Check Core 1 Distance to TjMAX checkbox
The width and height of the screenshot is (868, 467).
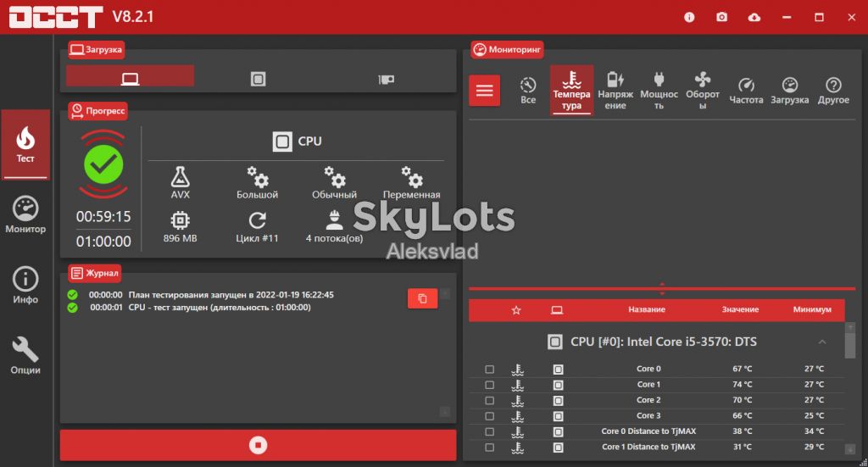489,447
